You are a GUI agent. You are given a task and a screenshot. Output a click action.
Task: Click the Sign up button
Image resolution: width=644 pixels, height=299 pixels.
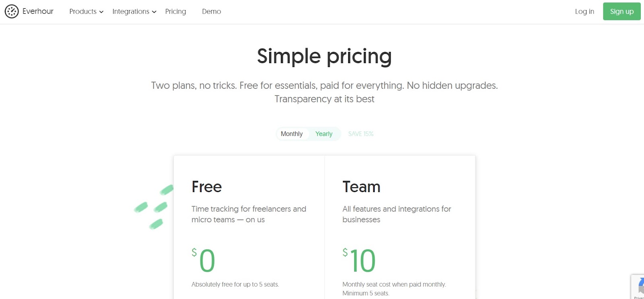[621, 11]
